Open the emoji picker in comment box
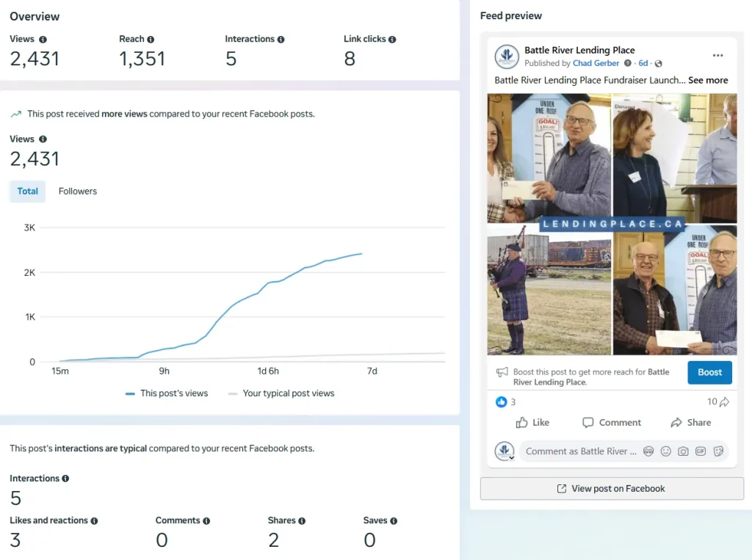This screenshot has width=752, height=560. click(665, 451)
